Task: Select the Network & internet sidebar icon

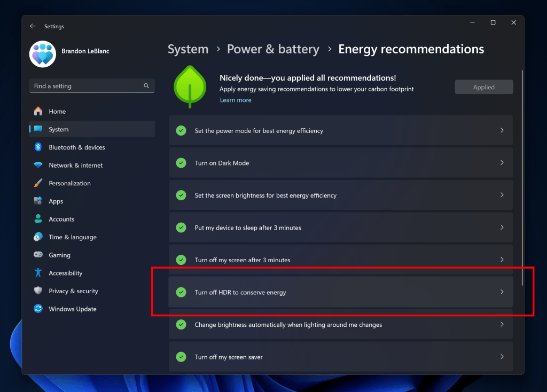Action: (x=38, y=165)
